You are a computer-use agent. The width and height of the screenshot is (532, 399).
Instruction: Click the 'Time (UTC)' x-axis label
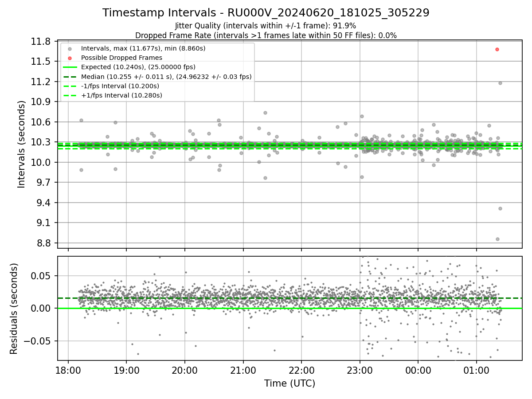pos(289,383)
